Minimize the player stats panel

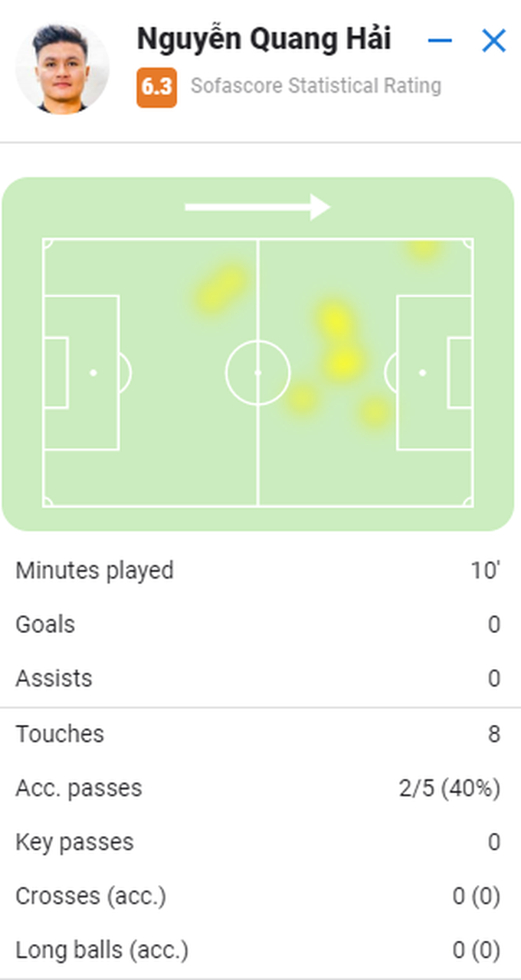(x=440, y=41)
